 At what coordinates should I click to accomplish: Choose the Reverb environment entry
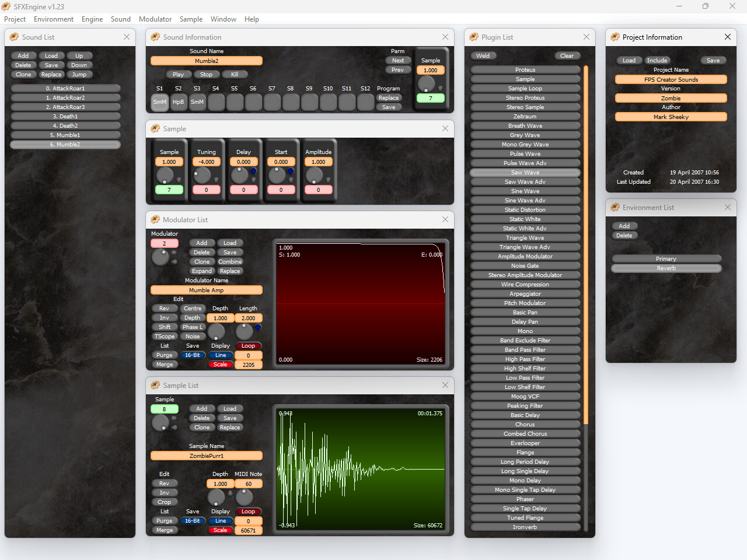666,268
